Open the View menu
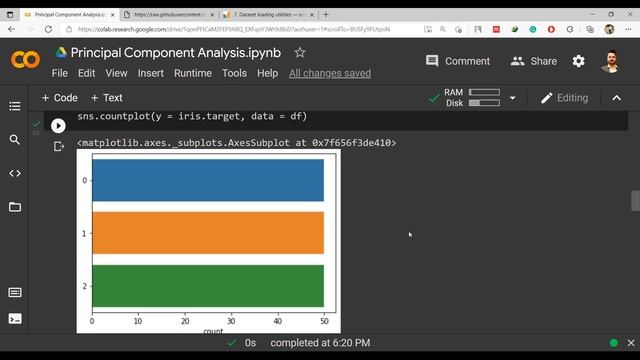Image resolution: width=640 pixels, height=360 pixels. [116, 73]
